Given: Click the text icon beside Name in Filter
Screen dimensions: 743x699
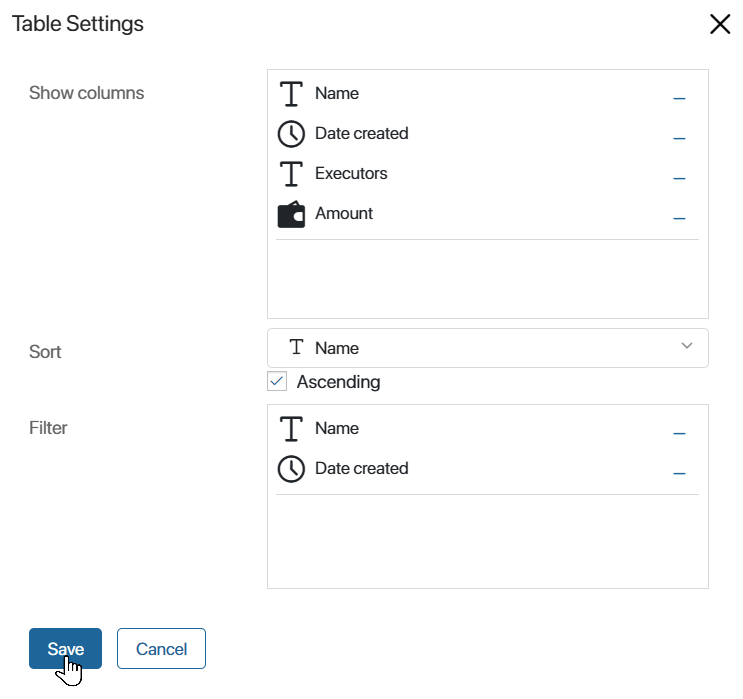Looking at the screenshot, I should tap(291, 429).
